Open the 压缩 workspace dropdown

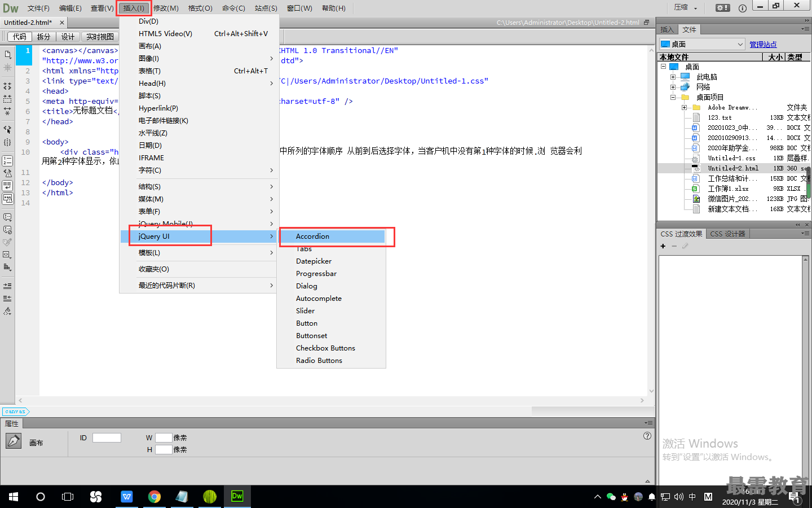coord(686,8)
